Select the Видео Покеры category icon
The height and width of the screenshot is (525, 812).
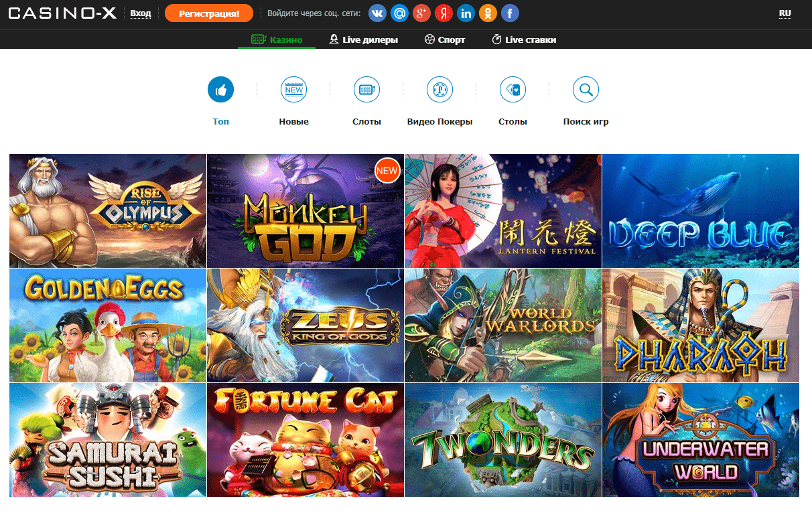click(439, 89)
